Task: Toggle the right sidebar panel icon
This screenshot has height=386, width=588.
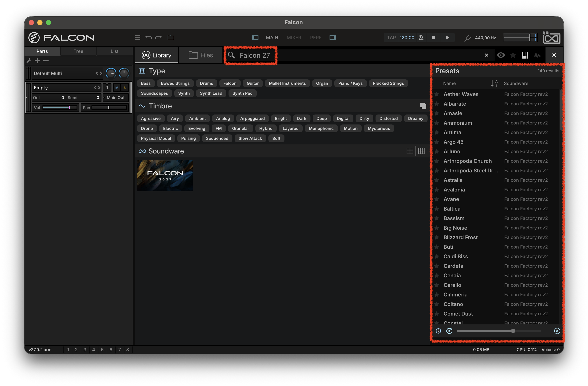Action: 333,38
